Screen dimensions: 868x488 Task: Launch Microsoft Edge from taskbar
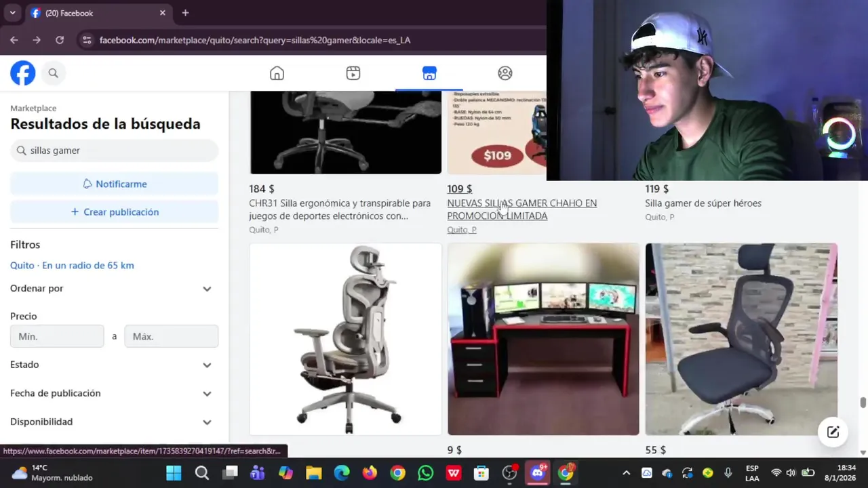[342, 472]
